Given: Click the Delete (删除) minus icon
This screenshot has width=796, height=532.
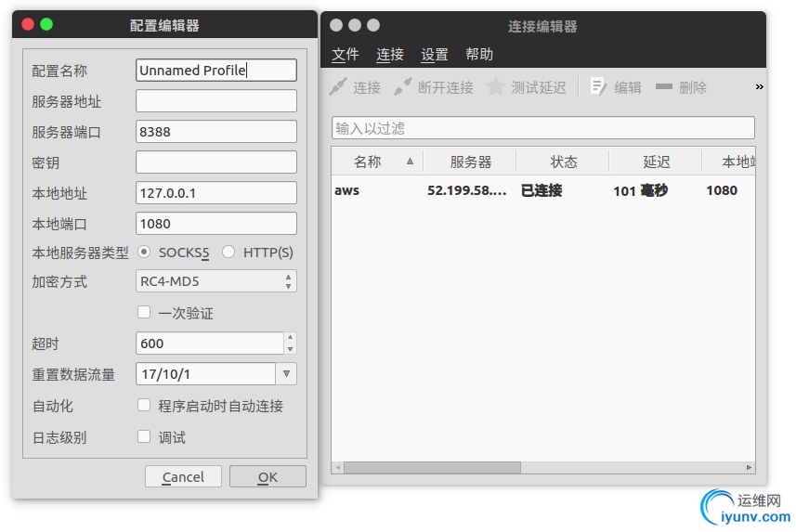Looking at the screenshot, I should pyautogui.click(x=664, y=86).
